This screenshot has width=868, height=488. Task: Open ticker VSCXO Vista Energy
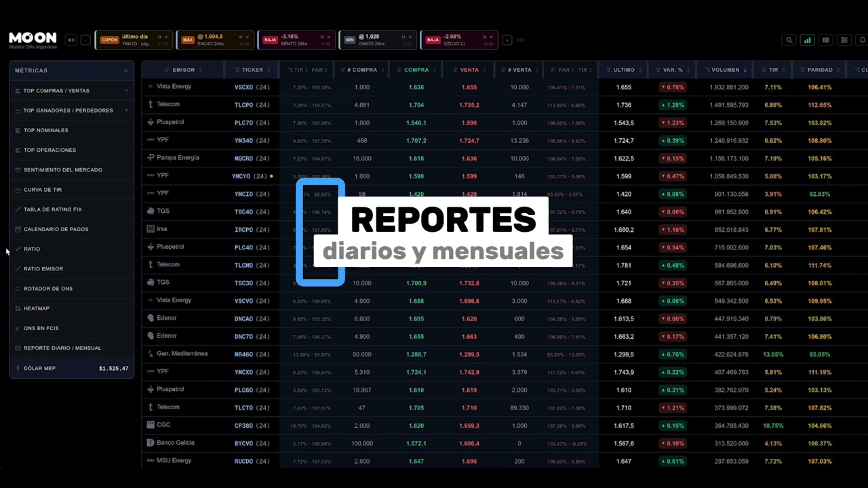point(252,87)
